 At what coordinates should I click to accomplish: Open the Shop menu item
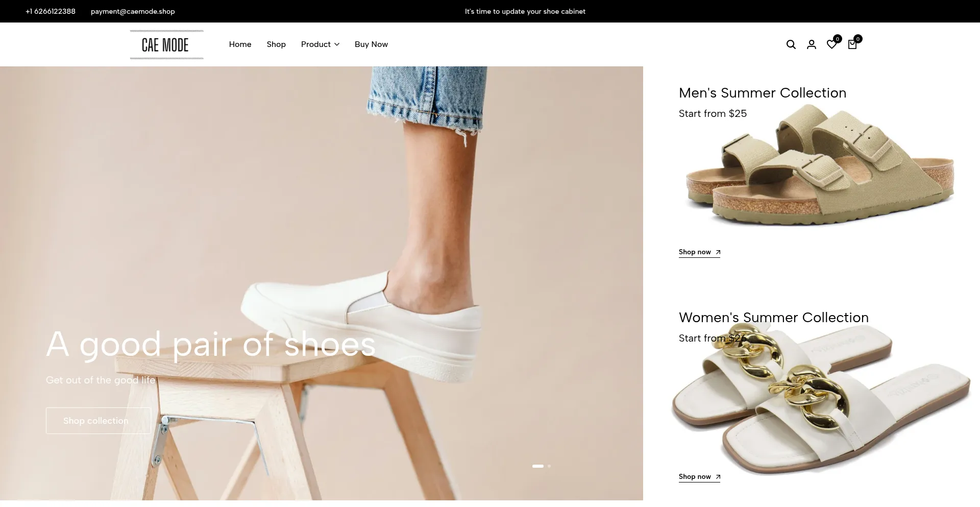coord(276,44)
